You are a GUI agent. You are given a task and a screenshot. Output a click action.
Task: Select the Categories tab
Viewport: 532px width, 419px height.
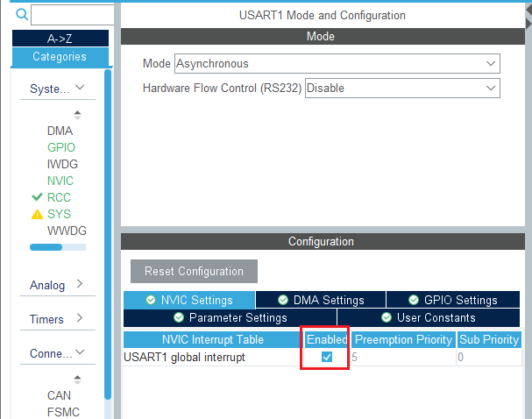(x=60, y=57)
